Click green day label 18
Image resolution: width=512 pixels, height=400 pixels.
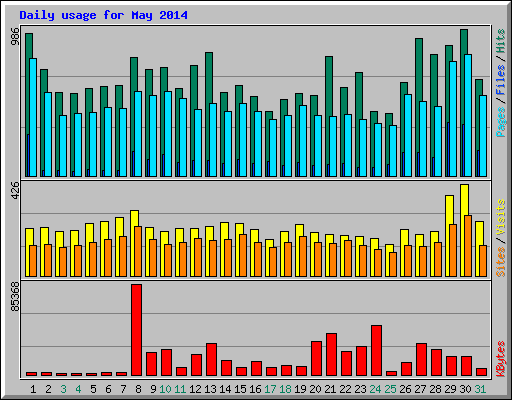pyautogui.click(x=285, y=389)
